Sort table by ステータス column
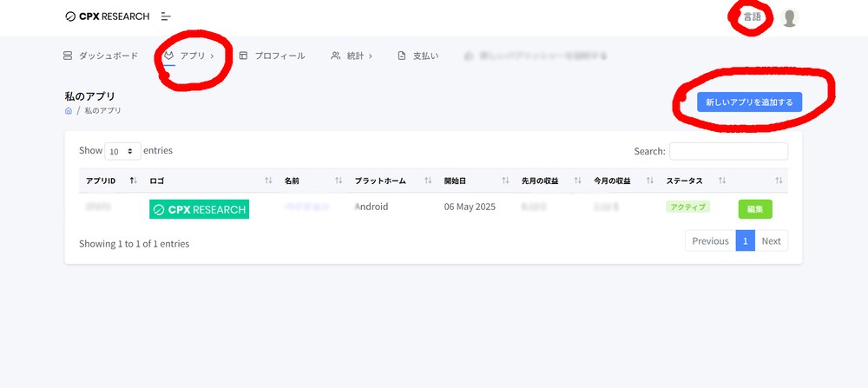868x388 pixels. [x=695, y=181]
